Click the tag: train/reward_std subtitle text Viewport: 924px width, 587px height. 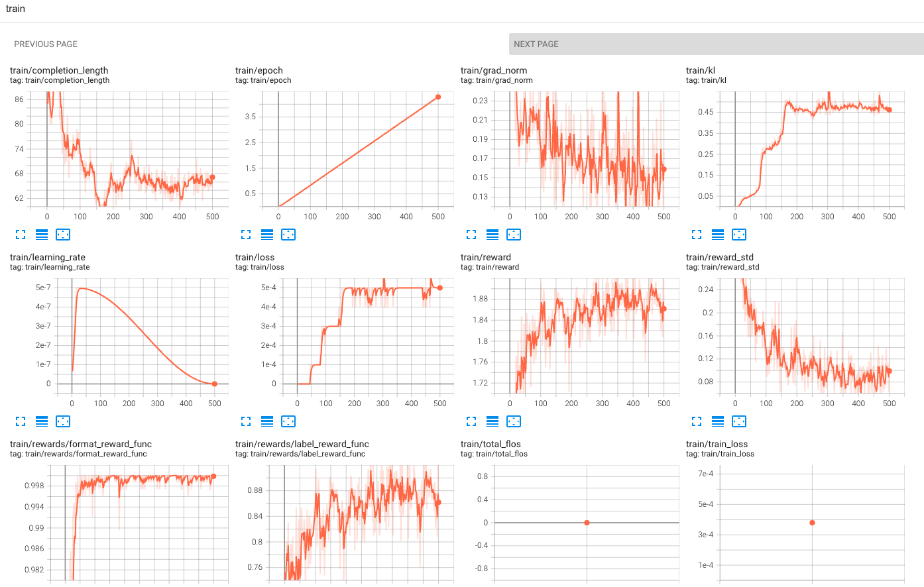tap(722, 267)
